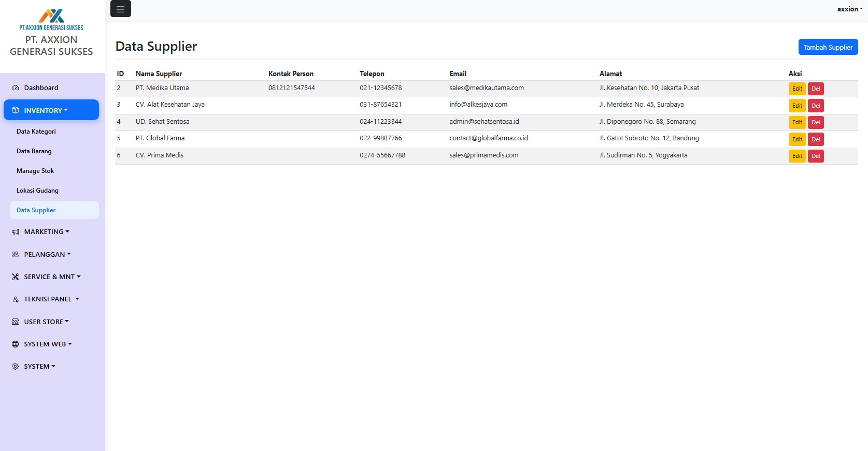This screenshot has width=868, height=451.
Task: Expand the USER STORE menu
Action: [x=51, y=322]
